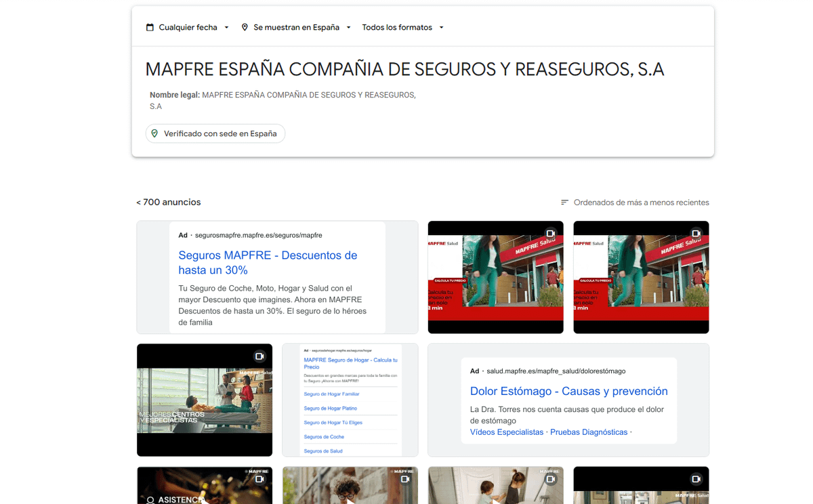Open the curly-haired child video ad thumbnail

[x=350, y=485]
